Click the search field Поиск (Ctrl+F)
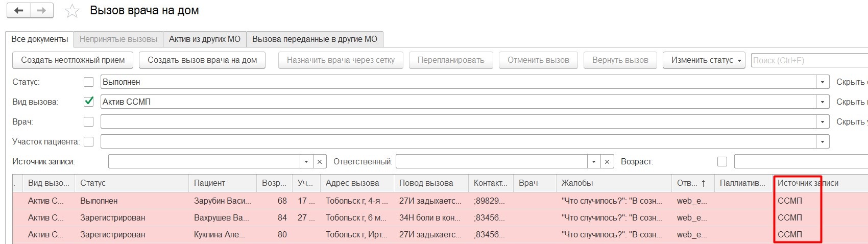The image size is (868, 244). [x=809, y=60]
